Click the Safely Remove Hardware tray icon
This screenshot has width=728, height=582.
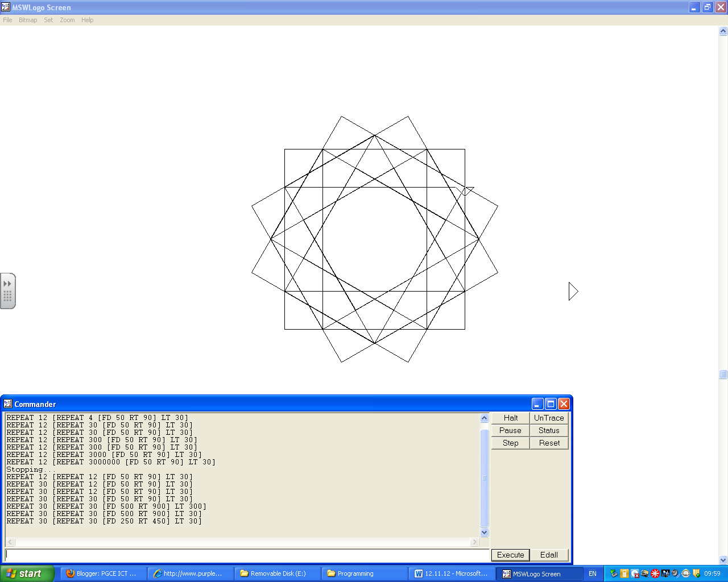[614, 574]
